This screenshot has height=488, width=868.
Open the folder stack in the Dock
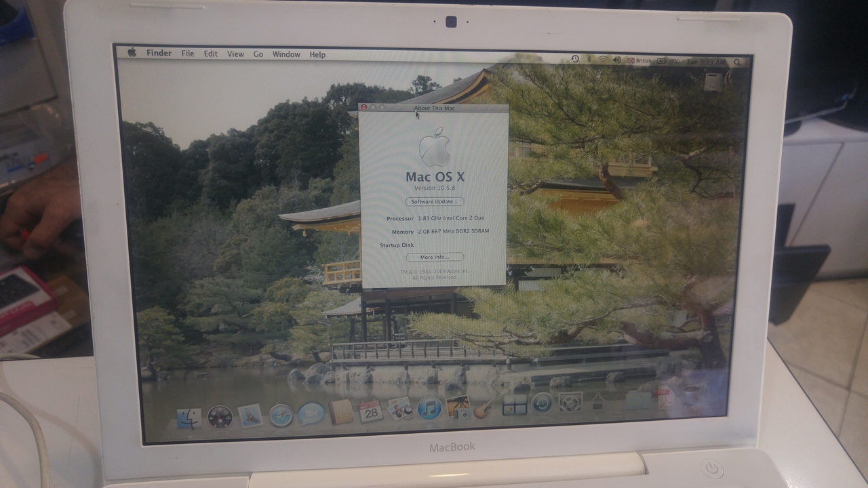(x=638, y=399)
